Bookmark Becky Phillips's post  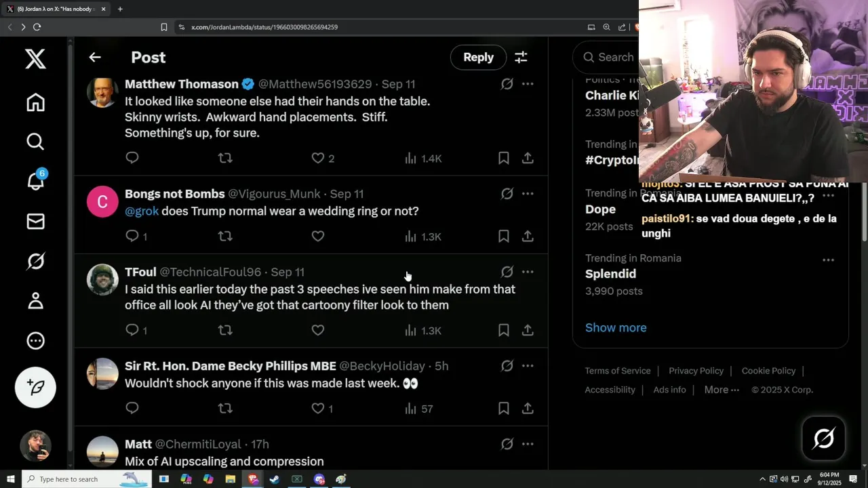click(x=504, y=408)
